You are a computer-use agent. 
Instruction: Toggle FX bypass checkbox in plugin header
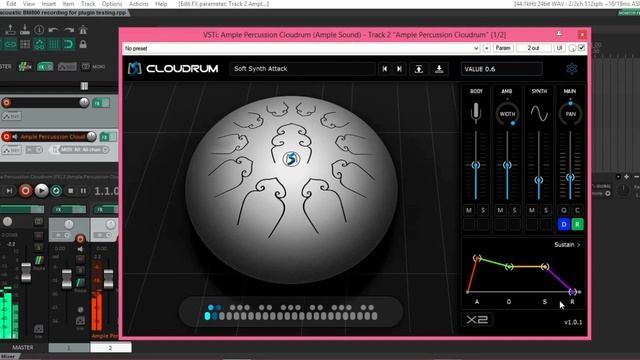582,48
